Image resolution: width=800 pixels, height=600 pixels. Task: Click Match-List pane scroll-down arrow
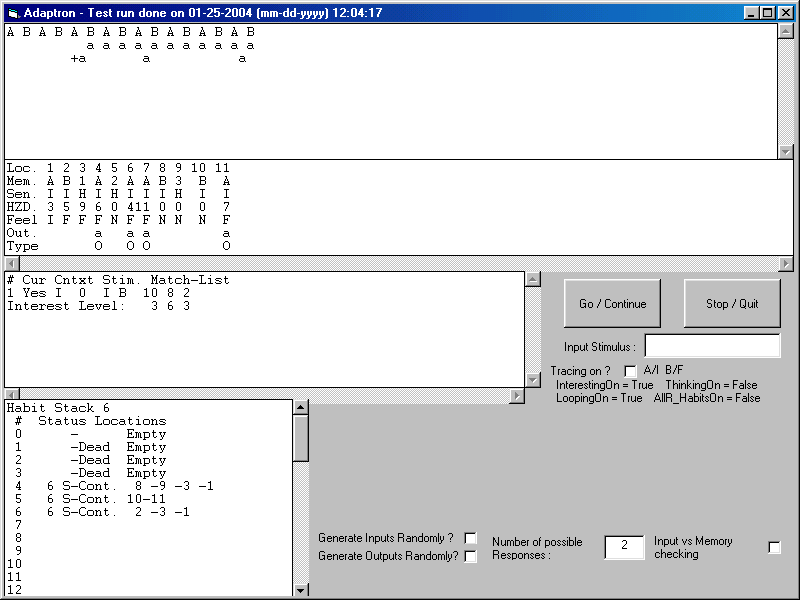[x=533, y=380]
